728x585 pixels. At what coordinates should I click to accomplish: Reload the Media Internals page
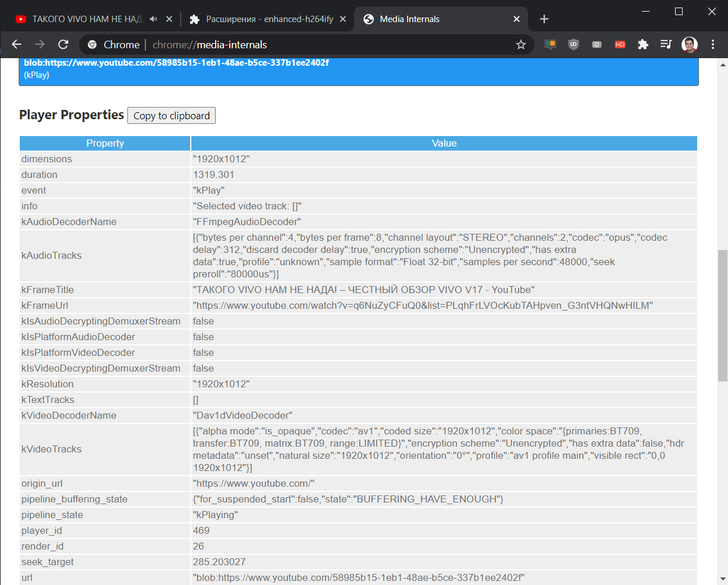click(x=63, y=44)
